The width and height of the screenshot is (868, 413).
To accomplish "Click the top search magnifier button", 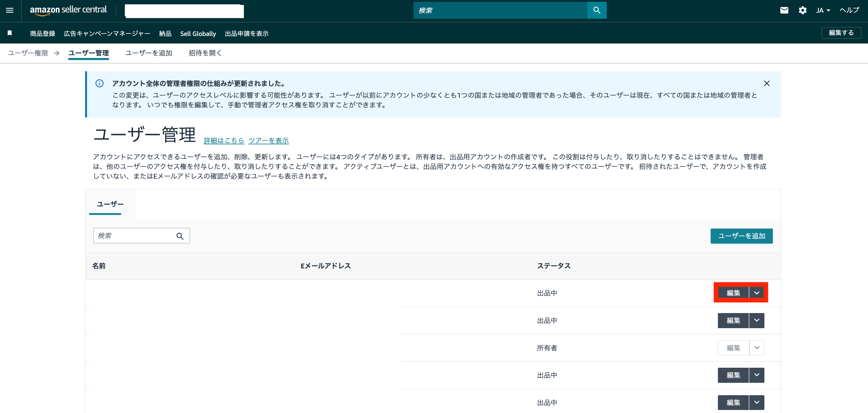I will pyautogui.click(x=597, y=11).
